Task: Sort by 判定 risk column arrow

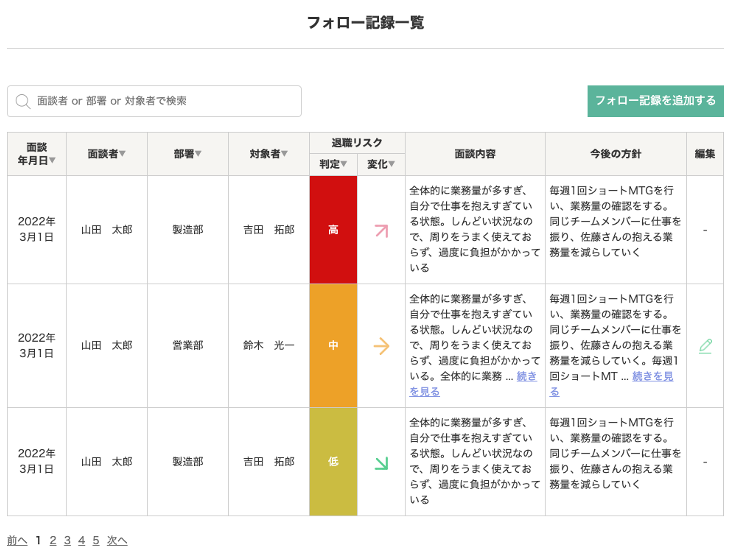Action: point(344,164)
